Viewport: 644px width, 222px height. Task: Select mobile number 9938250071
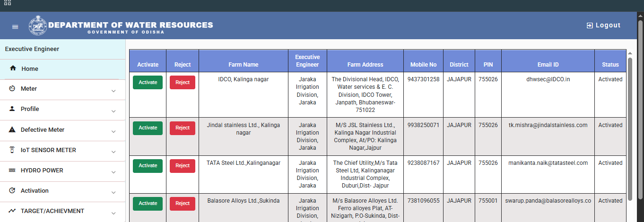(x=423, y=125)
